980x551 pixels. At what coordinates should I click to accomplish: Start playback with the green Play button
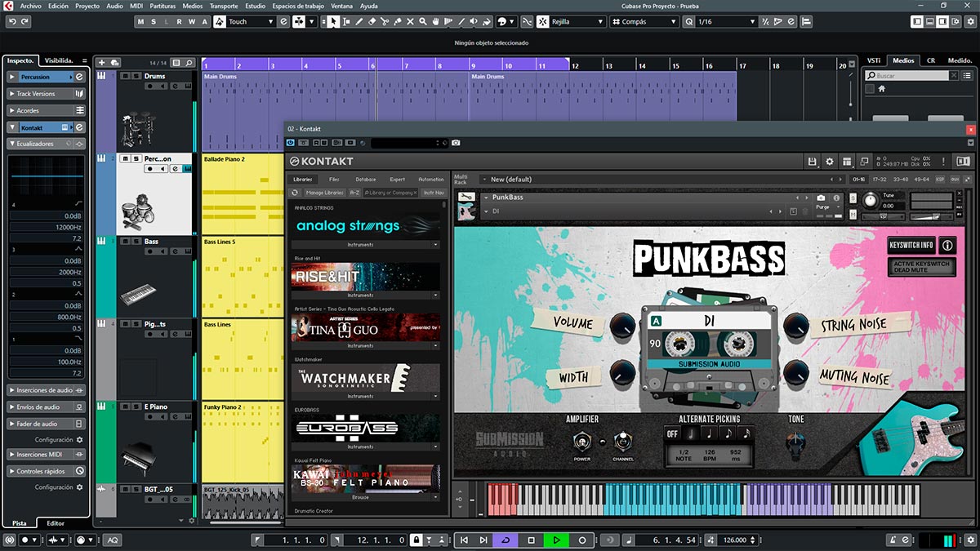556,540
